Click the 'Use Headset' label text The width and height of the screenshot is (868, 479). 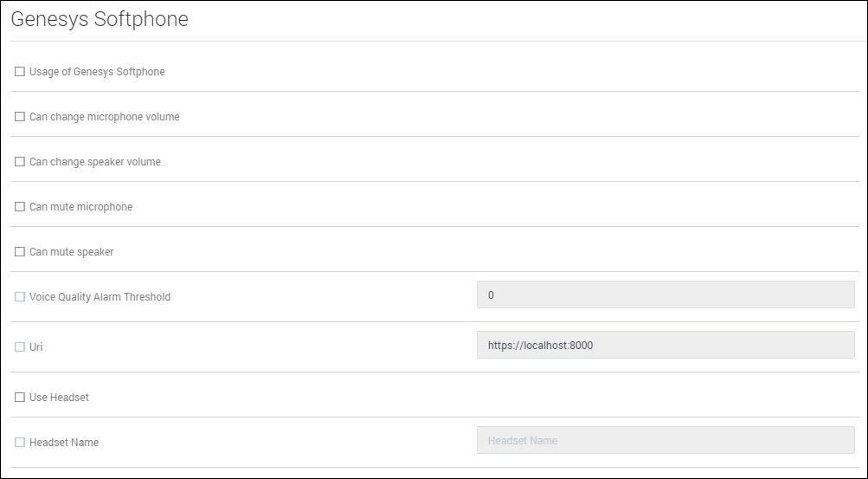pyautogui.click(x=59, y=398)
